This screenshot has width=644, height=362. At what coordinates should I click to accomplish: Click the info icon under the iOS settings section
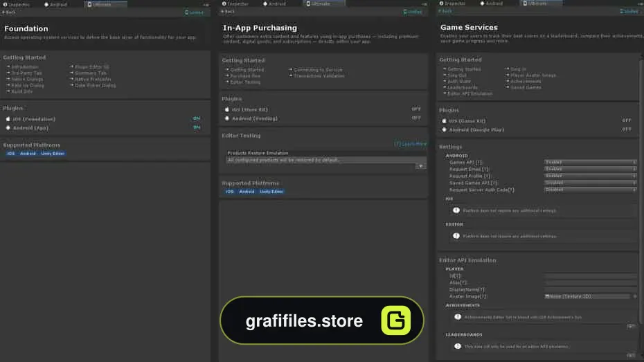456,210
